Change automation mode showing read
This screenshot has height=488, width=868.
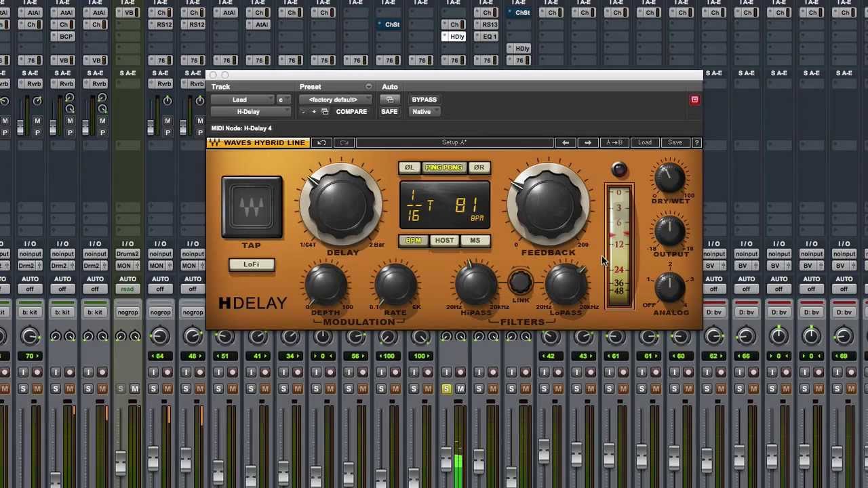coord(127,289)
